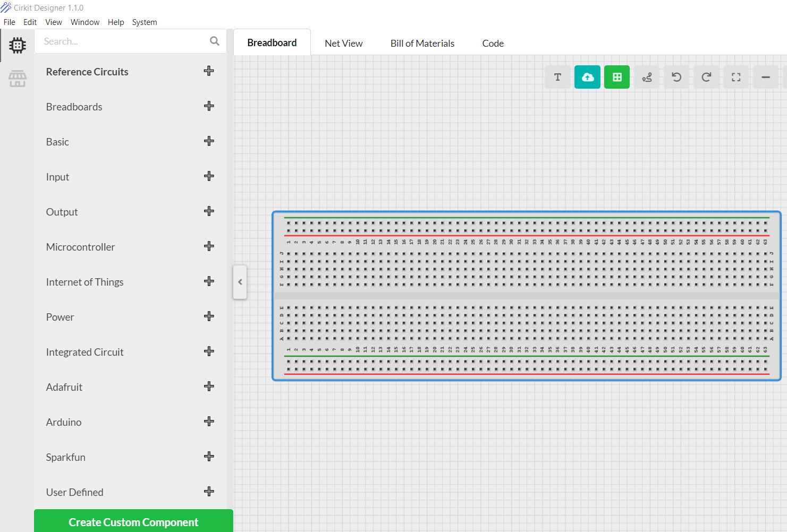Open the Edit menu
This screenshot has width=787, height=532.
tap(30, 22)
